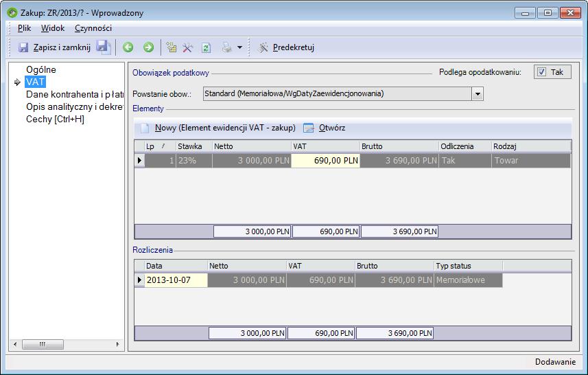
Task: Click the Towar Rodzaj cell
Action: tap(531, 161)
